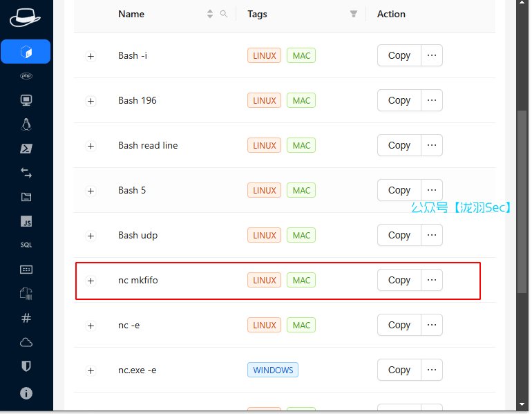Open the Tags column filter
This screenshot has width=532, height=414.
(354, 14)
